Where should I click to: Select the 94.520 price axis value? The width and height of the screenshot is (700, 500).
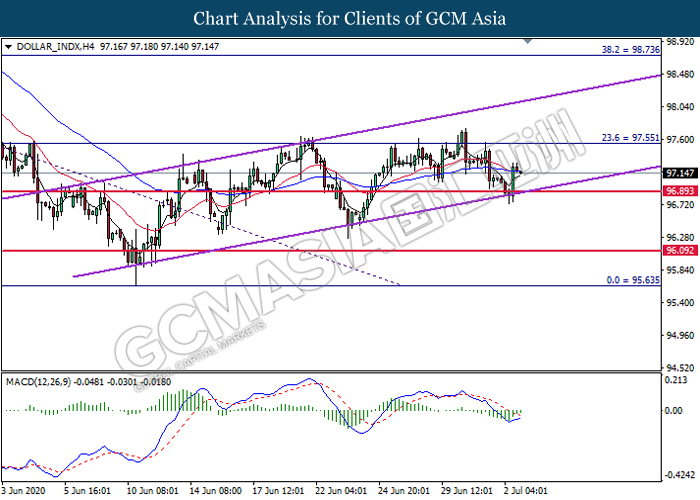(x=679, y=368)
